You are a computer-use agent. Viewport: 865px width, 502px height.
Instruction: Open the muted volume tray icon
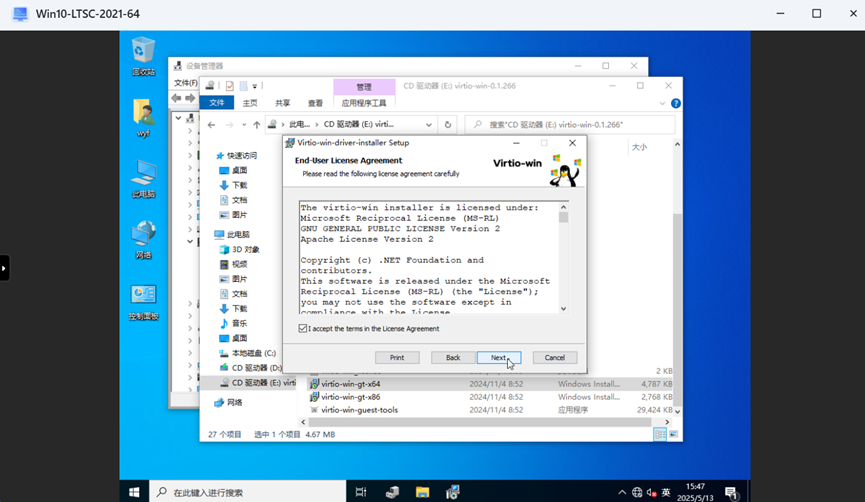tap(652, 492)
